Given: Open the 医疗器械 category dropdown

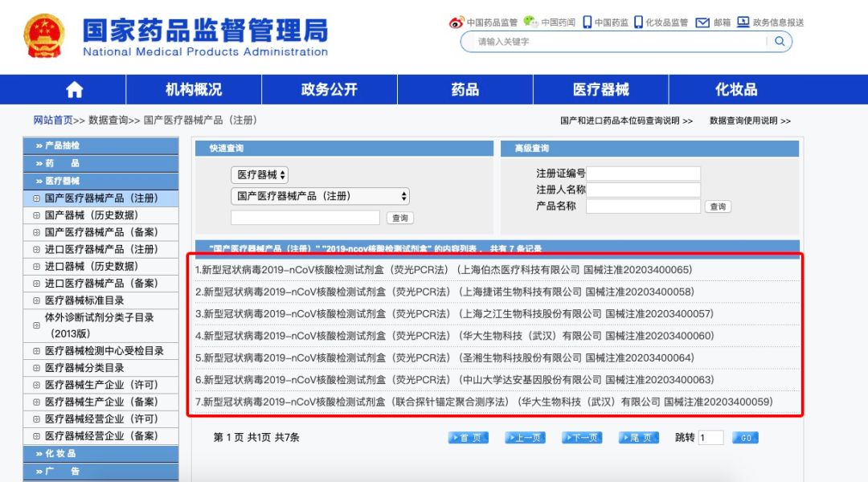Looking at the screenshot, I should 260,175.
